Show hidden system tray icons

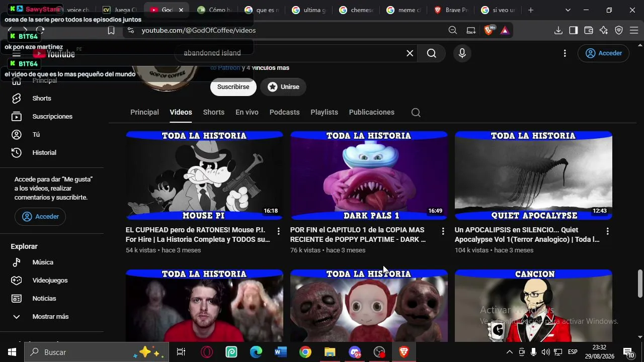click(509, 352)
